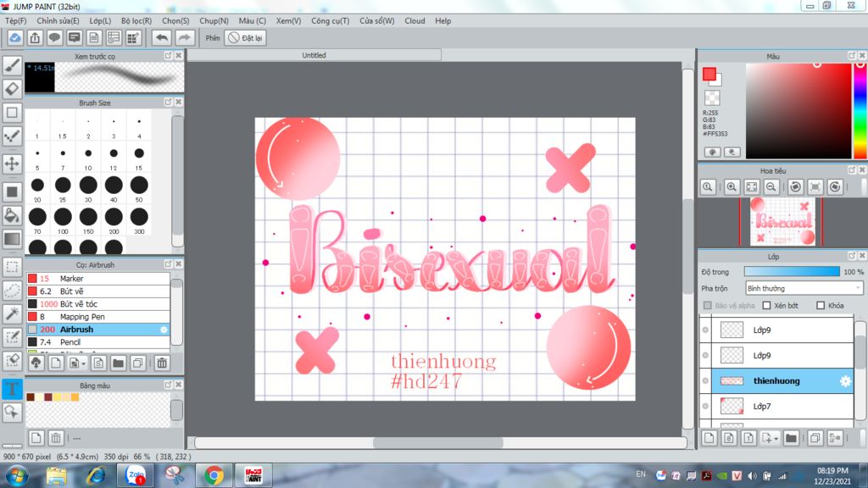Choose the Gradient tool
This screenshot has height=488, width=868.
click(12, 239)
